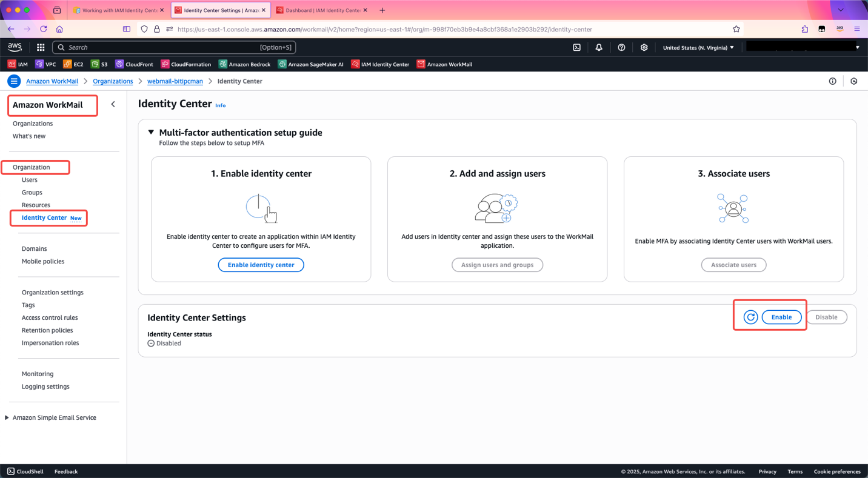This screenshot has height=478, width=868.
Task: Select Identity Center in the side navigation
Action: (x=44, y=217)
